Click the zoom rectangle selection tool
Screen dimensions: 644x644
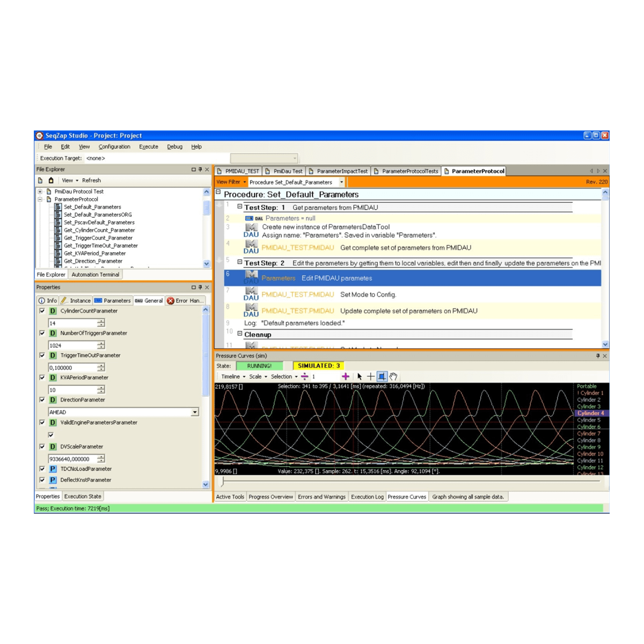pos(382,377)
